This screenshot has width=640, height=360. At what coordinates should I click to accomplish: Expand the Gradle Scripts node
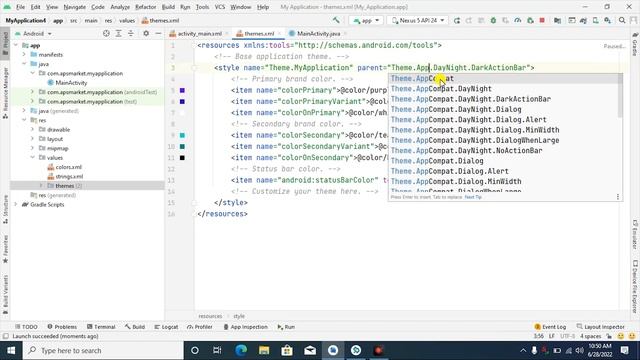click(x=16, y=204)
